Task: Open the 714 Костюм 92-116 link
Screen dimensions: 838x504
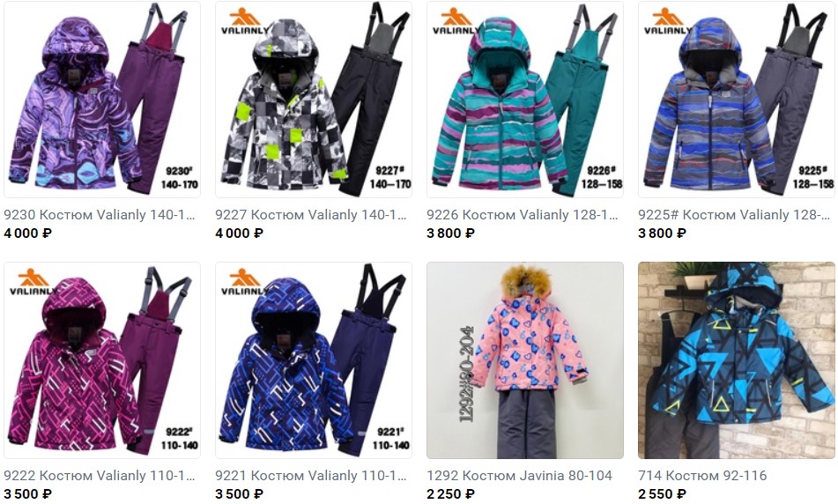Action: click(702, 476)
